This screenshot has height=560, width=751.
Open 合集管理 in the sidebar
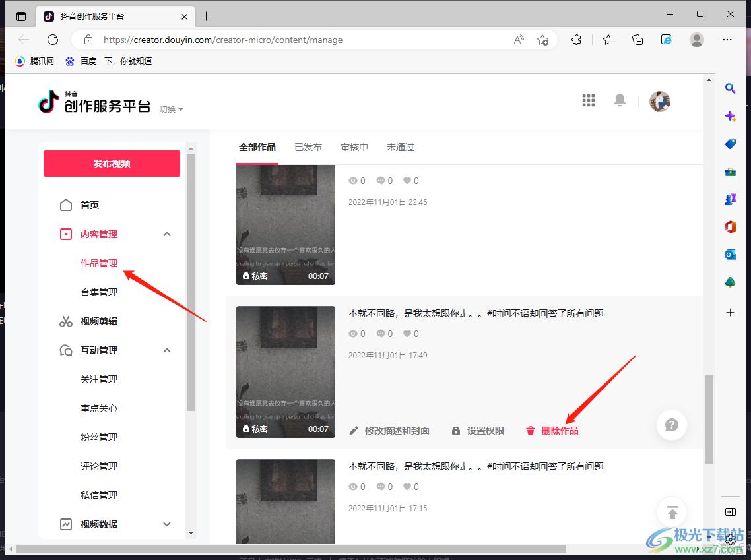[x=99, y=292]
